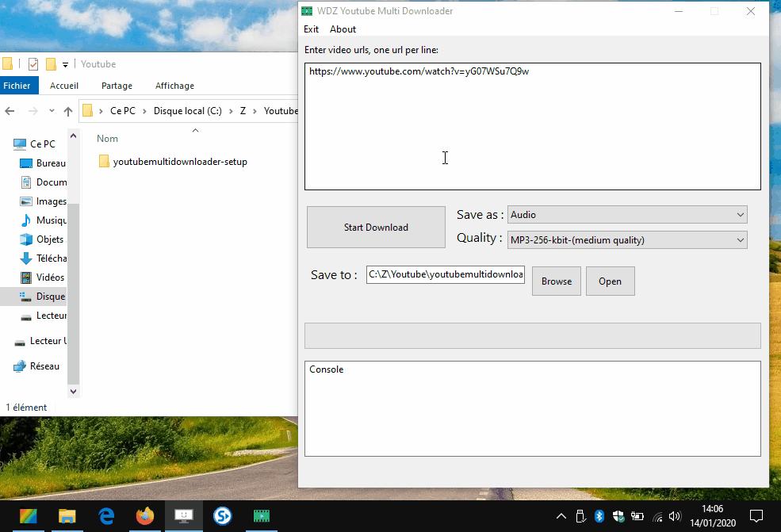Expand the chevron after Z breadcrumb

point(255,111)
